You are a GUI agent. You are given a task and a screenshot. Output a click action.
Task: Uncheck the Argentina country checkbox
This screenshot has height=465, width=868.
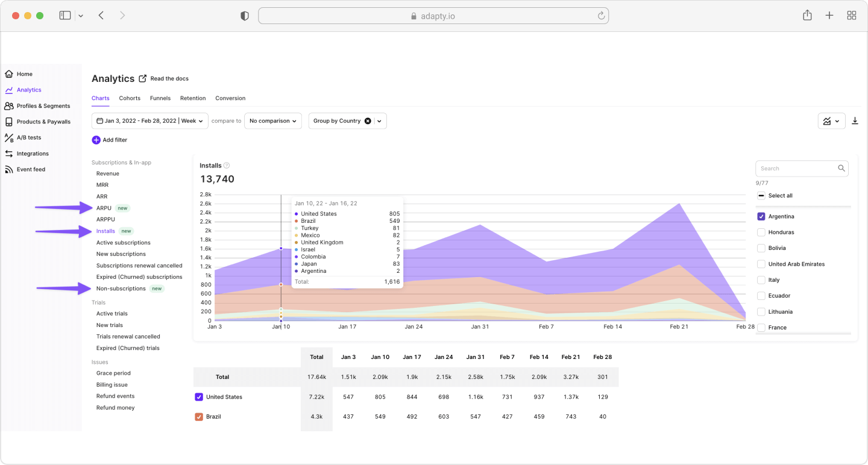pos(761,216)
